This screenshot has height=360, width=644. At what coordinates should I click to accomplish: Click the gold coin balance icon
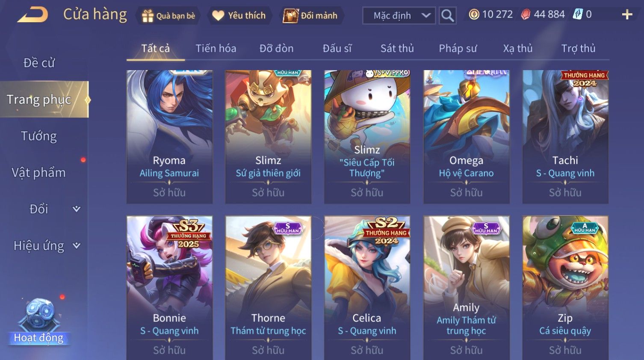(x=474, y=15)
